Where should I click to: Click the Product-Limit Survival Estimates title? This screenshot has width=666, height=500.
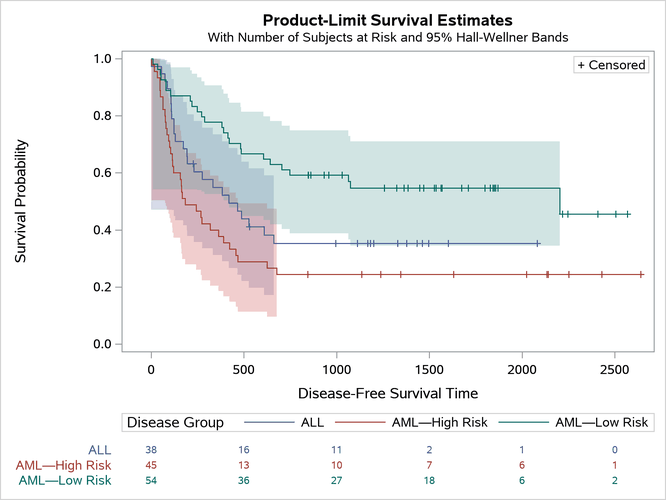[x=388, y=19]
